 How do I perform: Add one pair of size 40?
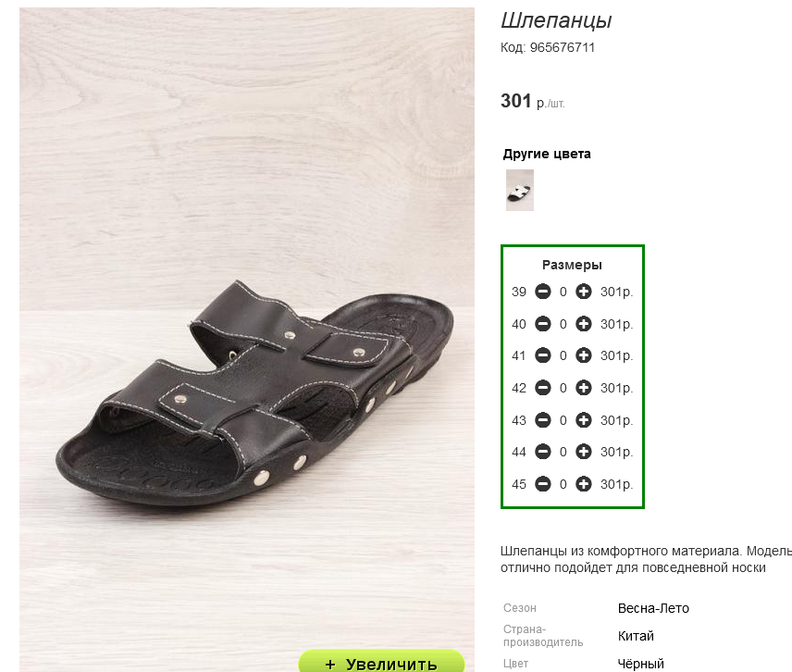tap(584, 324)
